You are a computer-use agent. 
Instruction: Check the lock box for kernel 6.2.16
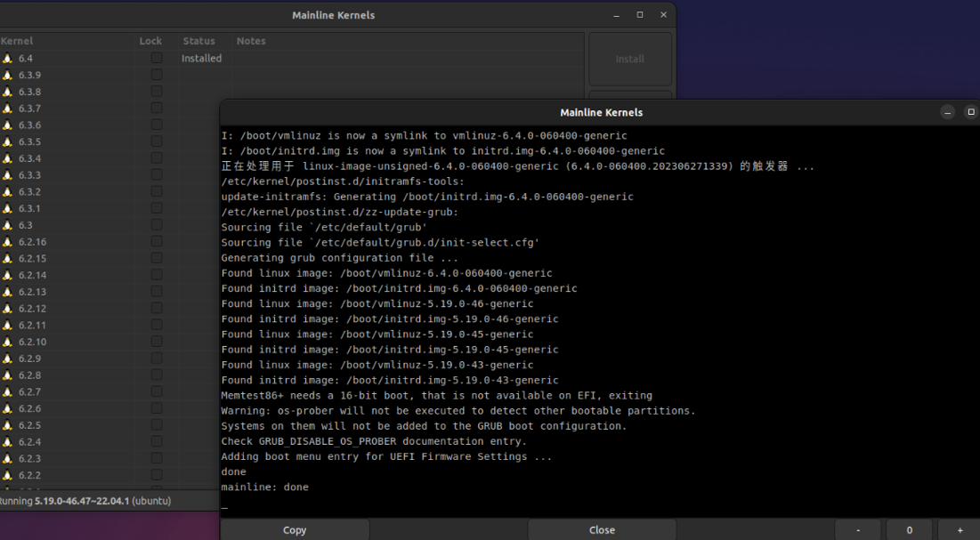tap(157, 241)
